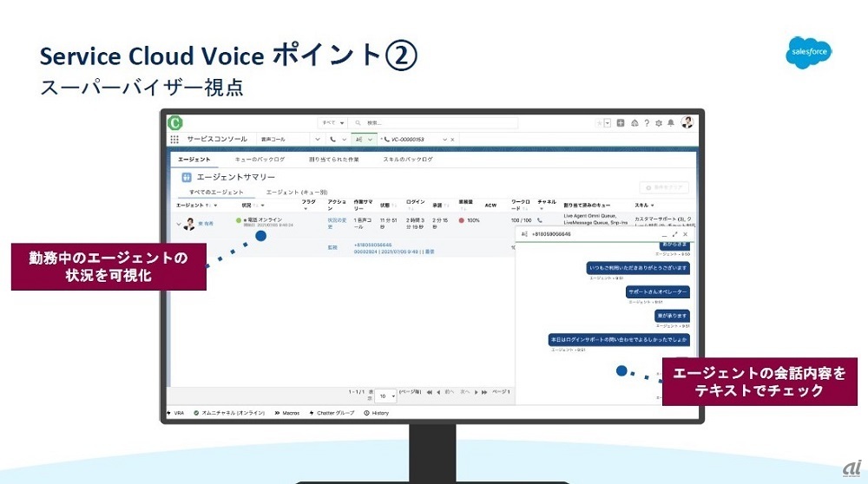Open the 音声コール navigation dropdown chevron
The width and height of the screenshot is (868, 484).
[317, 140]
